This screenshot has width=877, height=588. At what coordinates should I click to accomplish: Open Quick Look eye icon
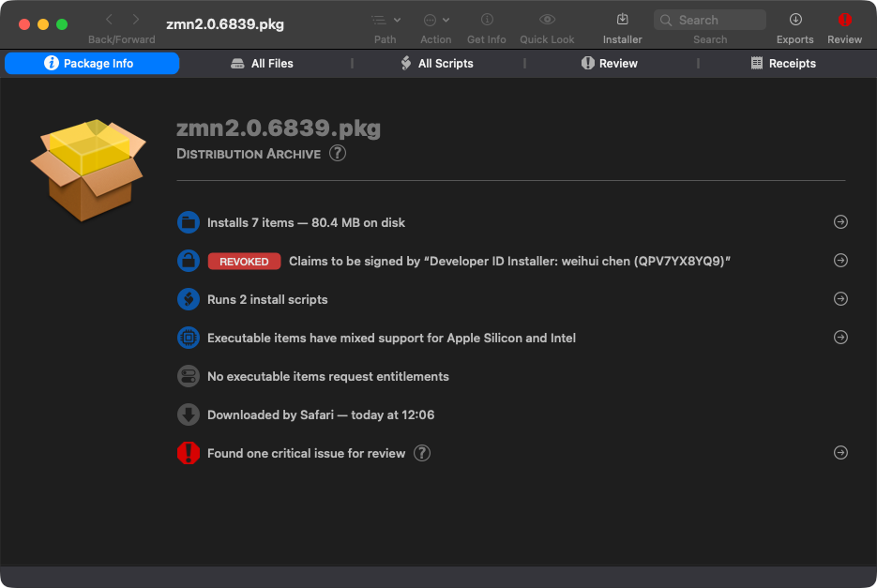tap(547, 20)
